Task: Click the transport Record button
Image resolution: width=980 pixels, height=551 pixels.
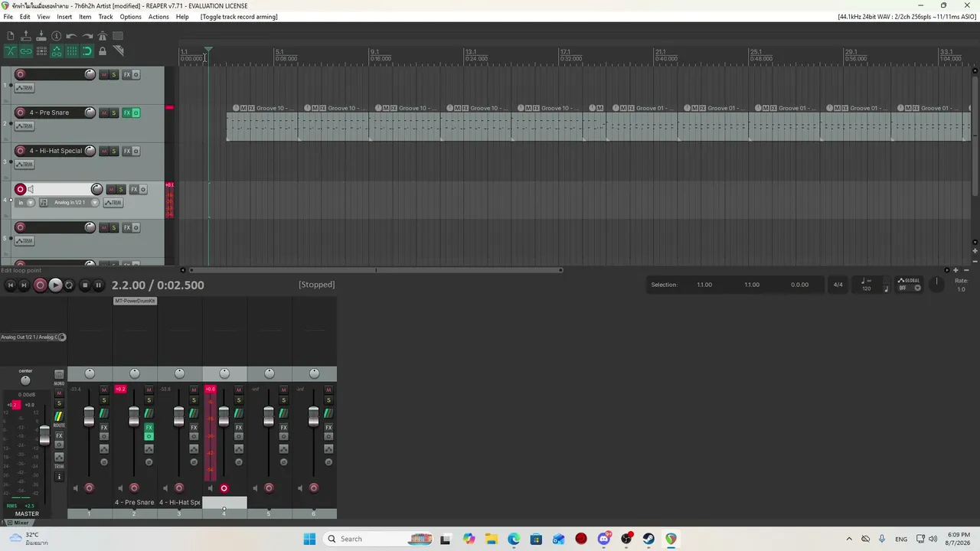Action: pos(40,285)
